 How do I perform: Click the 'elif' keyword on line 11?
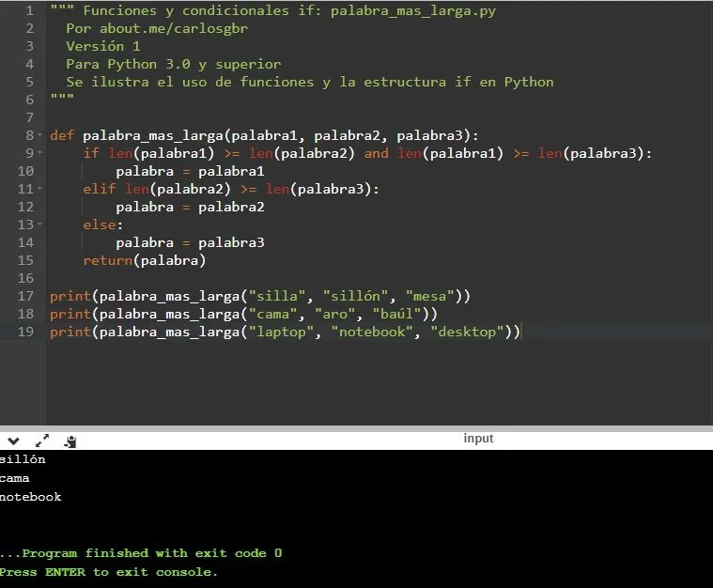(x=100, y=189)
